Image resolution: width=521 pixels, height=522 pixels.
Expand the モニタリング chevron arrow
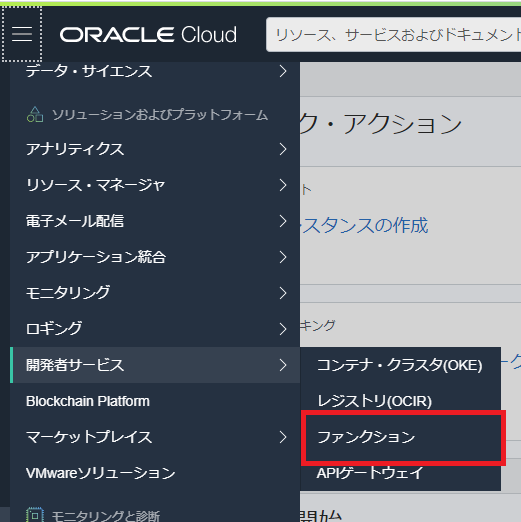coord(283,293)
